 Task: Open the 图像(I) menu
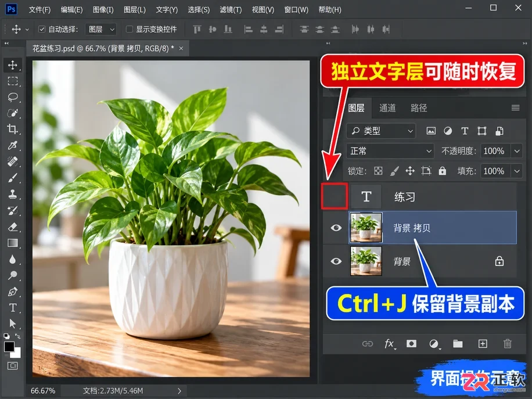point(103,10)
